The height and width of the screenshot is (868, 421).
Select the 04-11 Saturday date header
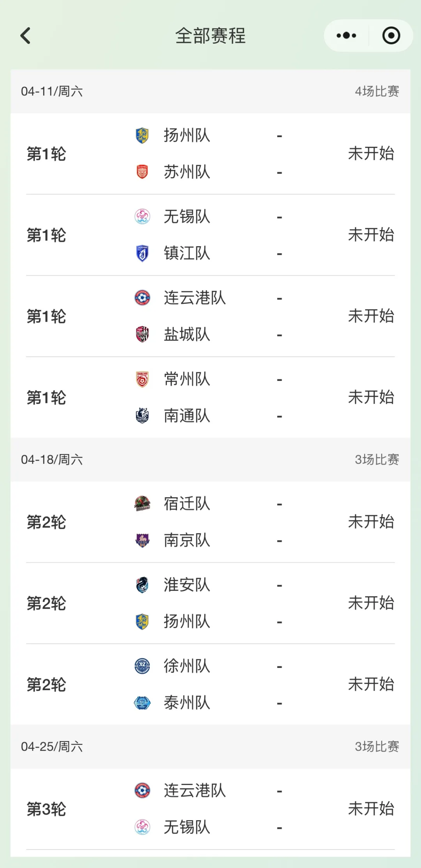click(x=52, y=92)
